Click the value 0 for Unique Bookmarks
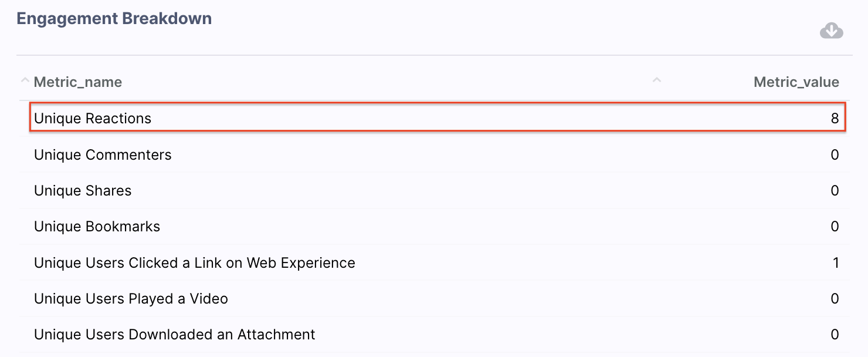Viewport: 868px width, 357px height. tap(835, 227)
